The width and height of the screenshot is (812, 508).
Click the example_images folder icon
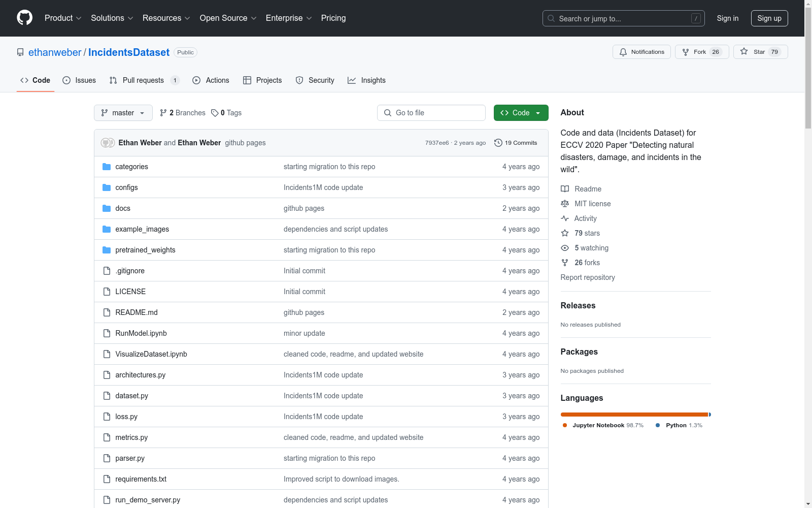107,229
